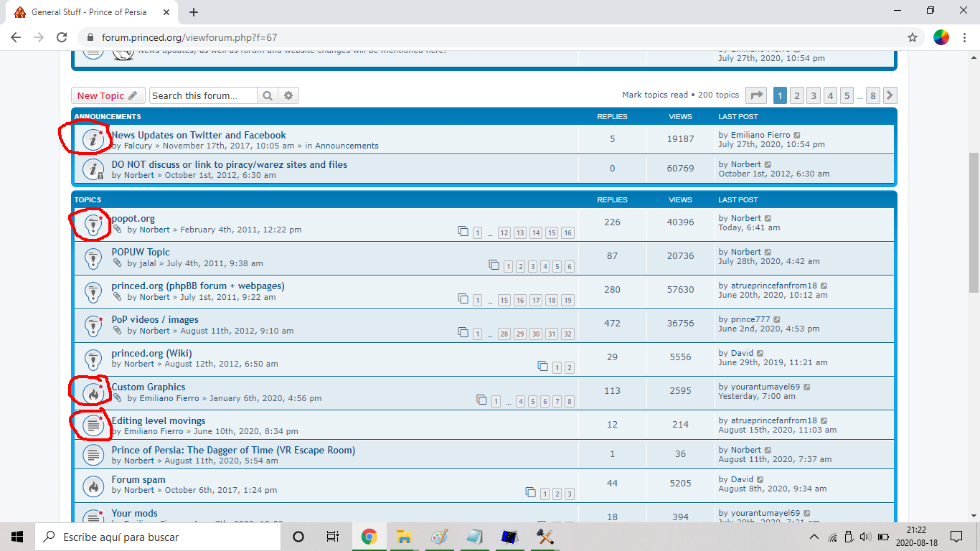Image resolution: width=980 pixels, height=551 pixels.
Task: Open Task View on taskbar
Action: [333, 537]
